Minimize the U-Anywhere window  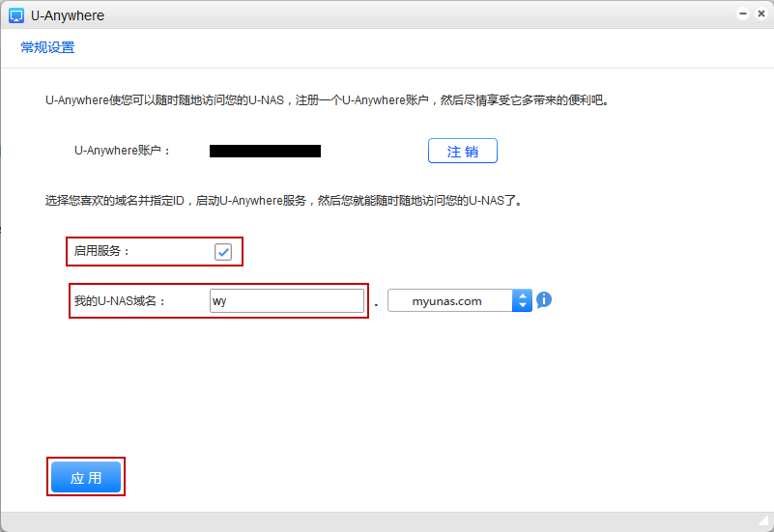(743, 14)
